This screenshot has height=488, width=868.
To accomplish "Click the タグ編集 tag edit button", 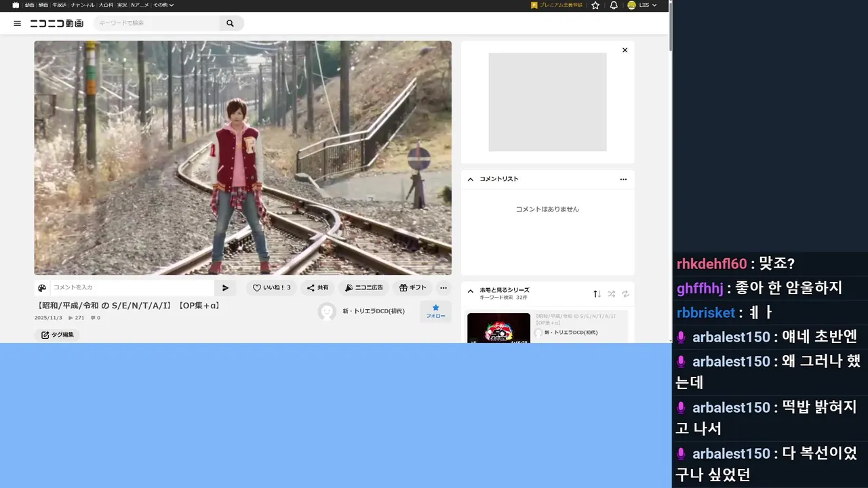I will coord(57,335).
